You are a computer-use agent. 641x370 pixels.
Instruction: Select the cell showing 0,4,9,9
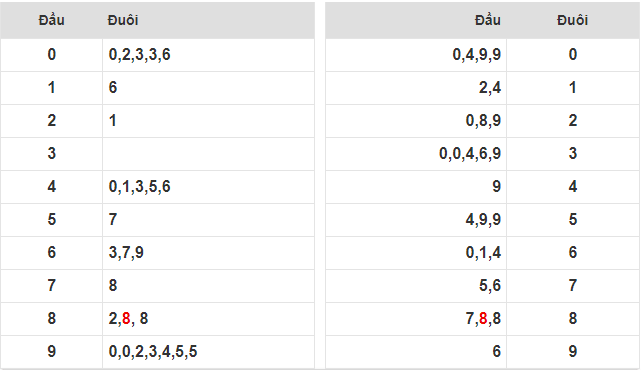[416, 55]
